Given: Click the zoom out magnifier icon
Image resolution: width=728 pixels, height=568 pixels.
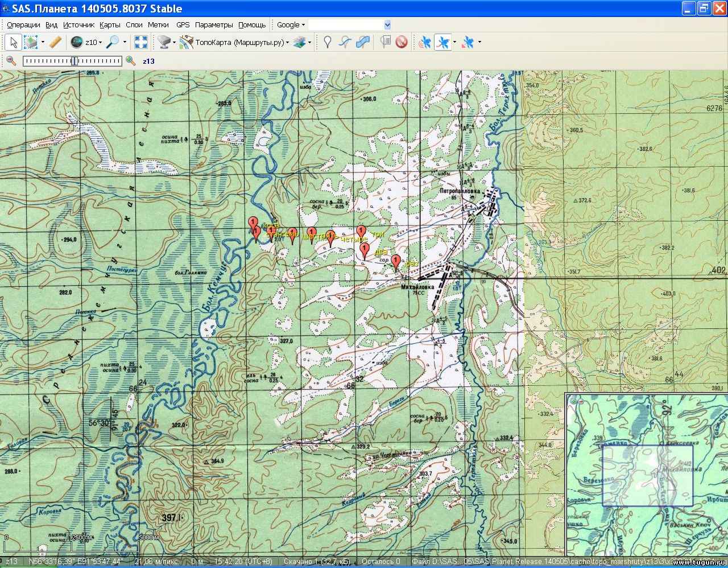Looking at the screenshot, I should [x=11, y=61].
